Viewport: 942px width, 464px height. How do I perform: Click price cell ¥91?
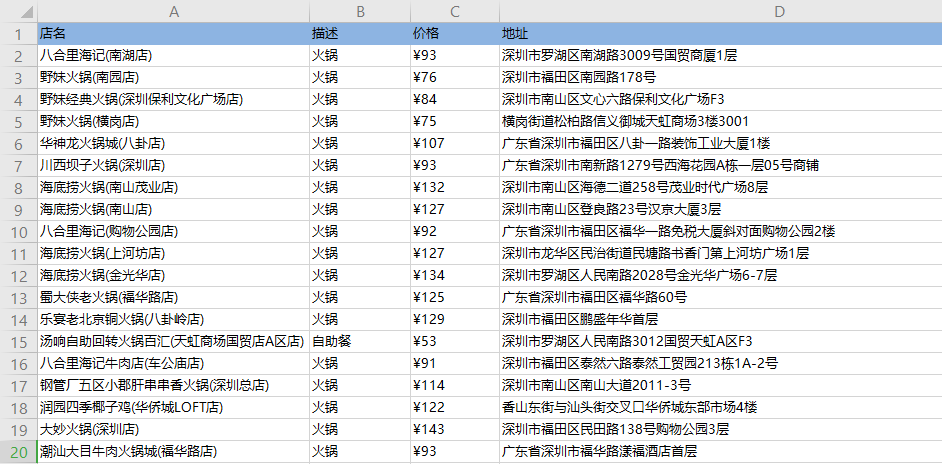455,364
